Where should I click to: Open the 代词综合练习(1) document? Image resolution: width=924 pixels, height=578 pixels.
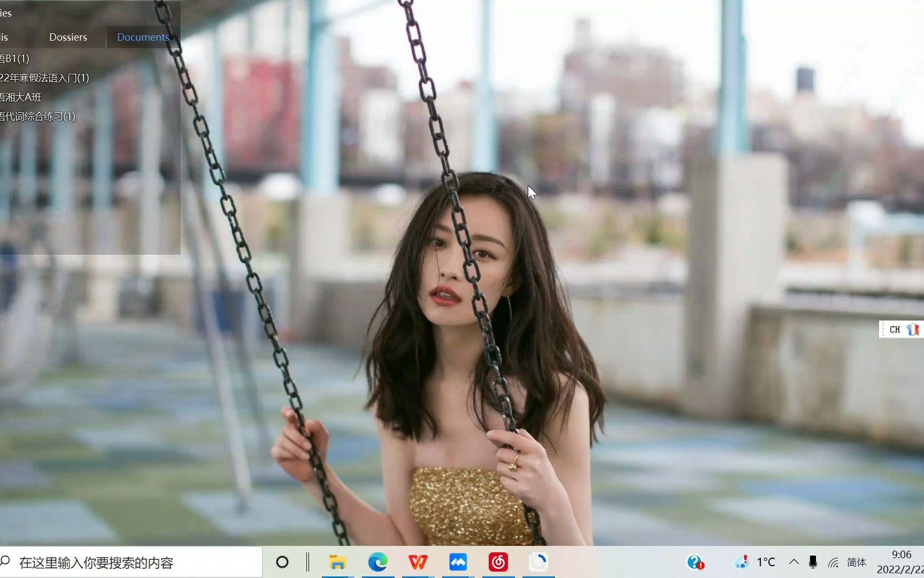pos(37,116)
